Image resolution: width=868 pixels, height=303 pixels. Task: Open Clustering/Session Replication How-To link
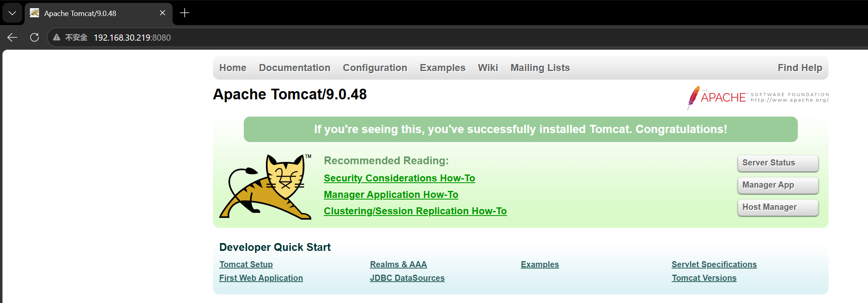click(x=415, y=211)
